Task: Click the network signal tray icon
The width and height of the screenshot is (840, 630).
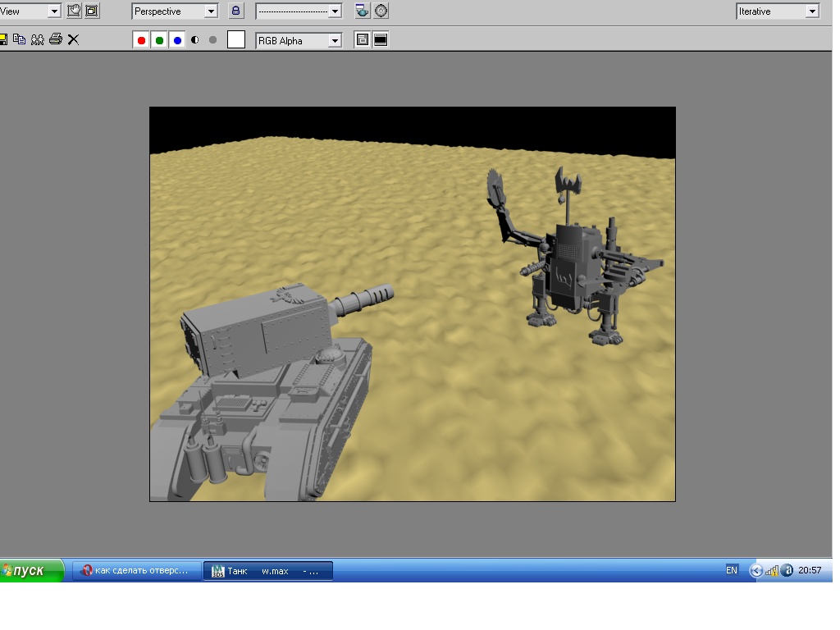Action: 771,571
